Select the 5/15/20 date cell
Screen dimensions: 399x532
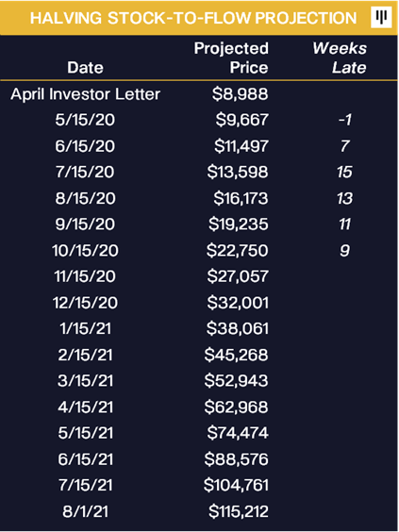coord(85,120)
